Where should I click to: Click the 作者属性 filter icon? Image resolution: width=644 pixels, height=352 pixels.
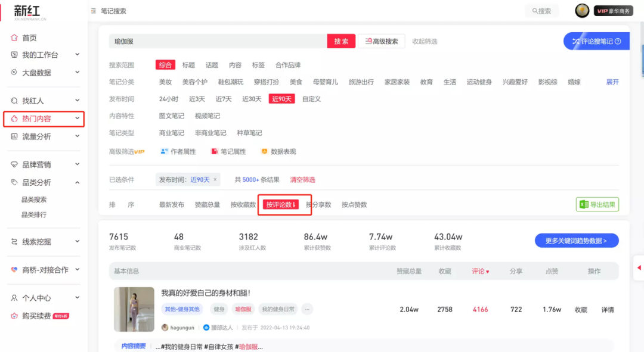[164, 151]
